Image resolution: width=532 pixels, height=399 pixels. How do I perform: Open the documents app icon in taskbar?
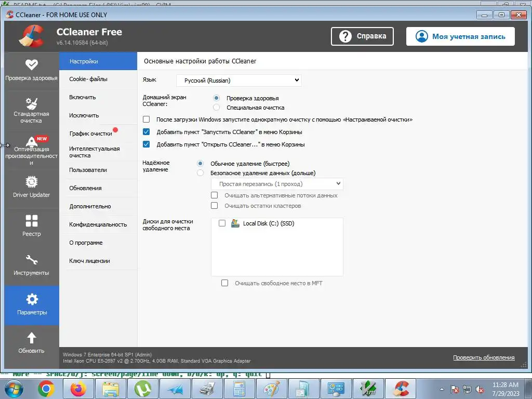(303, 389)
